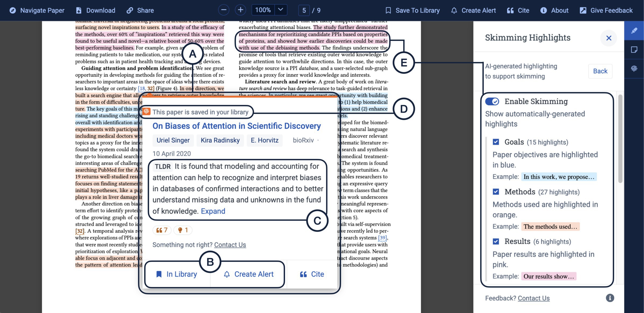Click the 100% zoom value field
644x313 pixels.
263,10
